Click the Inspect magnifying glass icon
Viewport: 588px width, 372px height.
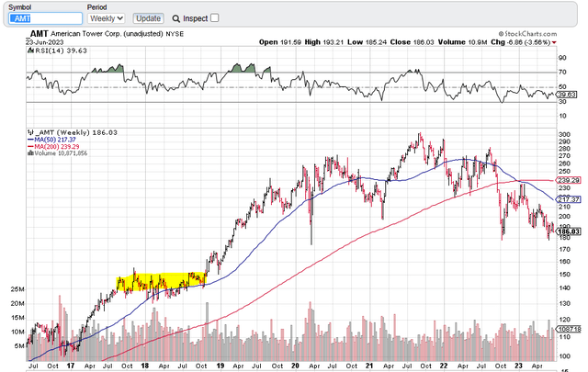coord(175,18)
